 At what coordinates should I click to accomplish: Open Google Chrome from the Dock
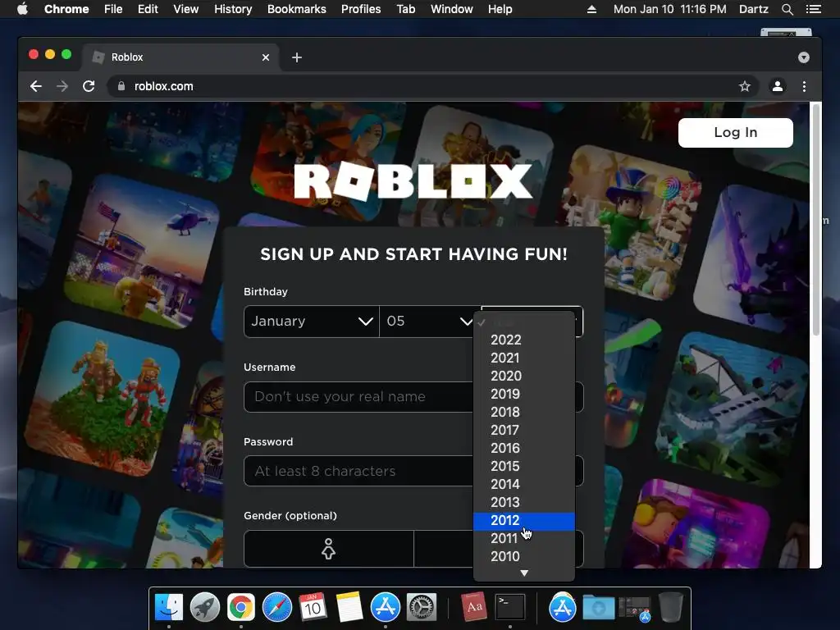coord(240,607)
